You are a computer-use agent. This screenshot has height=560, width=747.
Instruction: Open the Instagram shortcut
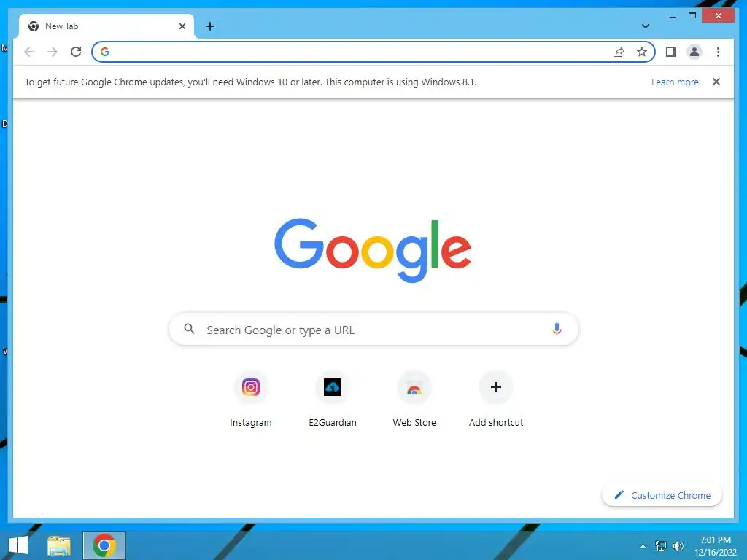[x=251, y=400]
